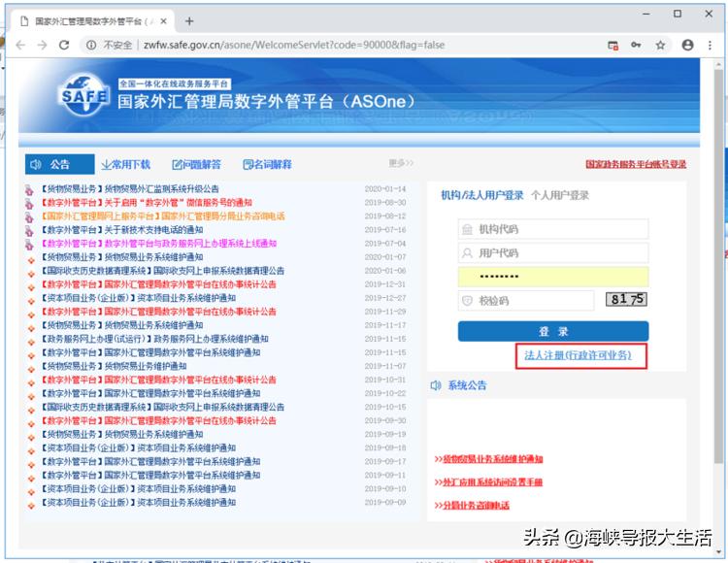The image size is (728, 563).
Task: Click the site info icon by 不安全
Action: click(x=91, y=45)
